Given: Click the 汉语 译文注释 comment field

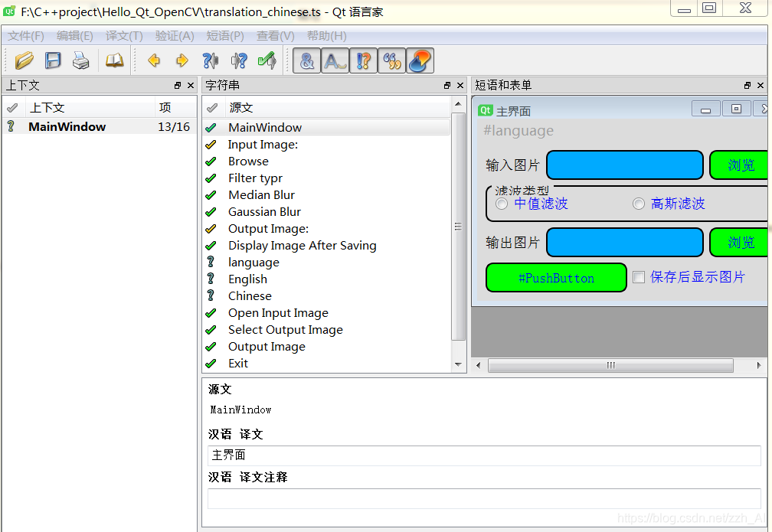Looking at the screenshot, I should pos(484,498).
